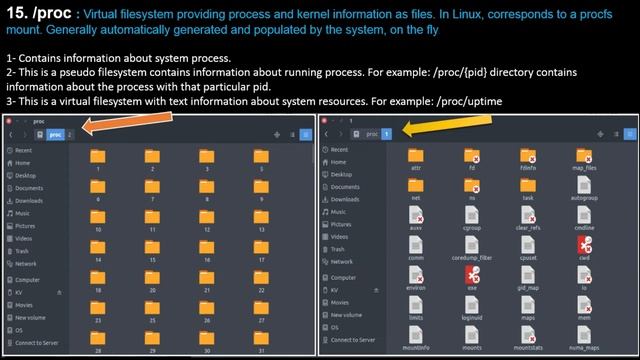Open Network in the left window sidebar
640x360 pixels.
tap(22, 264)
